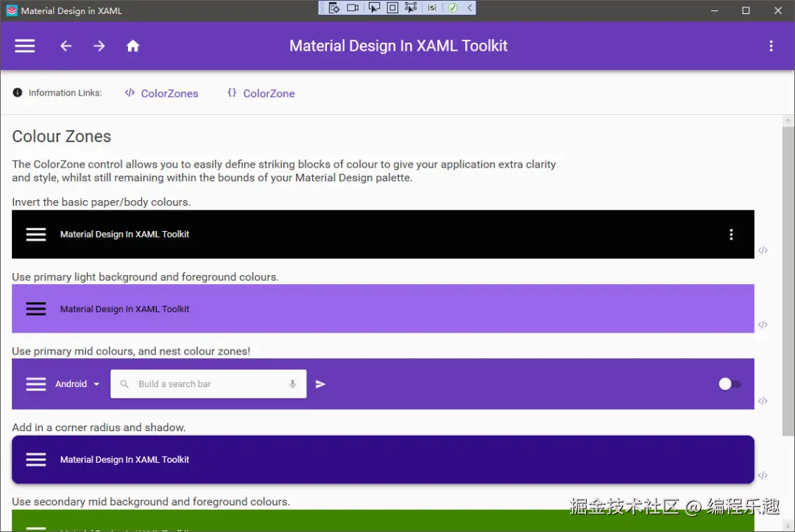This screenshot has width=795, height=532.
Task: Click hamburger icon in dark rounded zone
Action: [36, 460]
